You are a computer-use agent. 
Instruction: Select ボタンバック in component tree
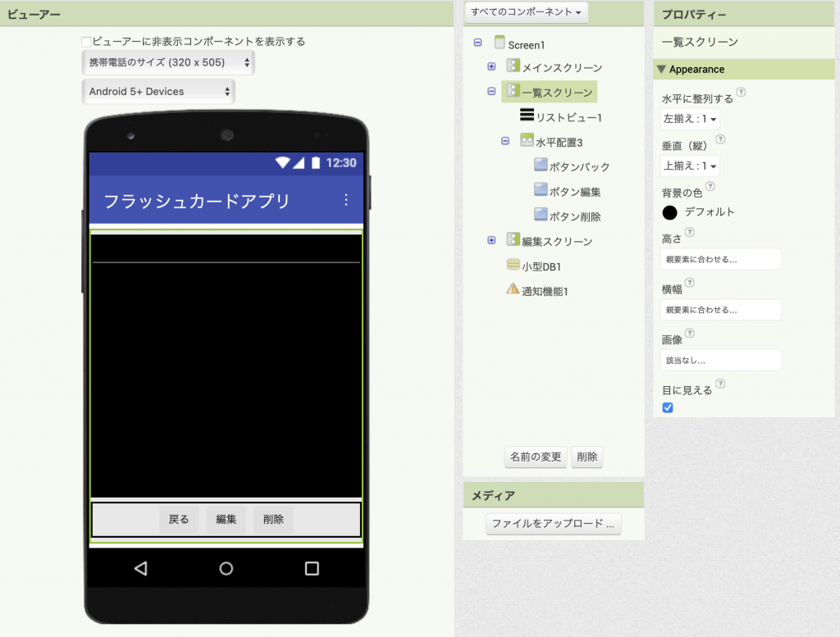579,166
